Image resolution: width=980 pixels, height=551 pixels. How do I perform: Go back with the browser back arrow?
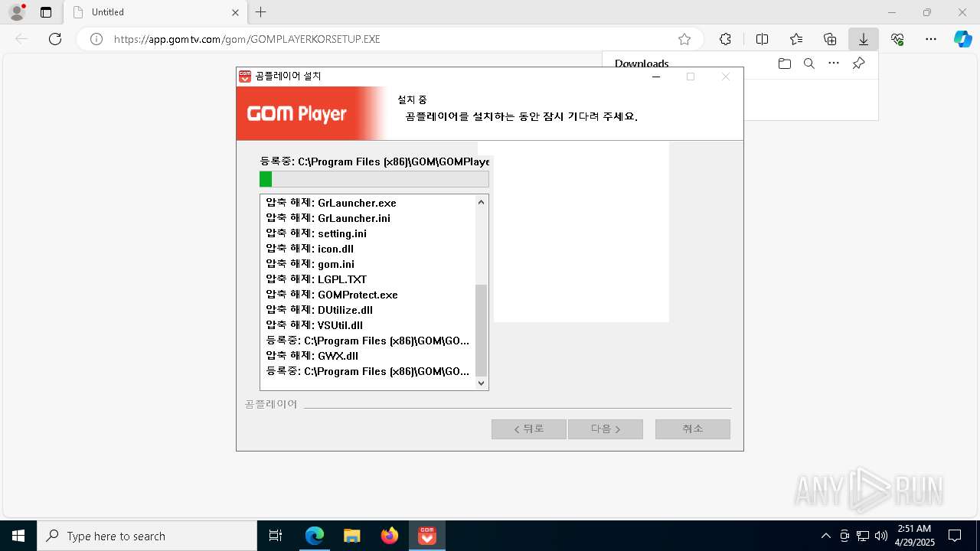point(21,39)
